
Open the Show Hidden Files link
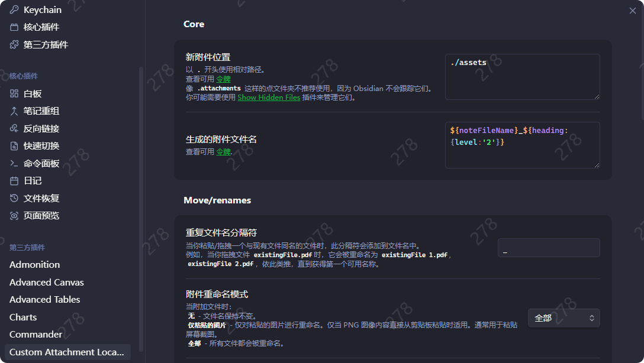coord(269,98)
